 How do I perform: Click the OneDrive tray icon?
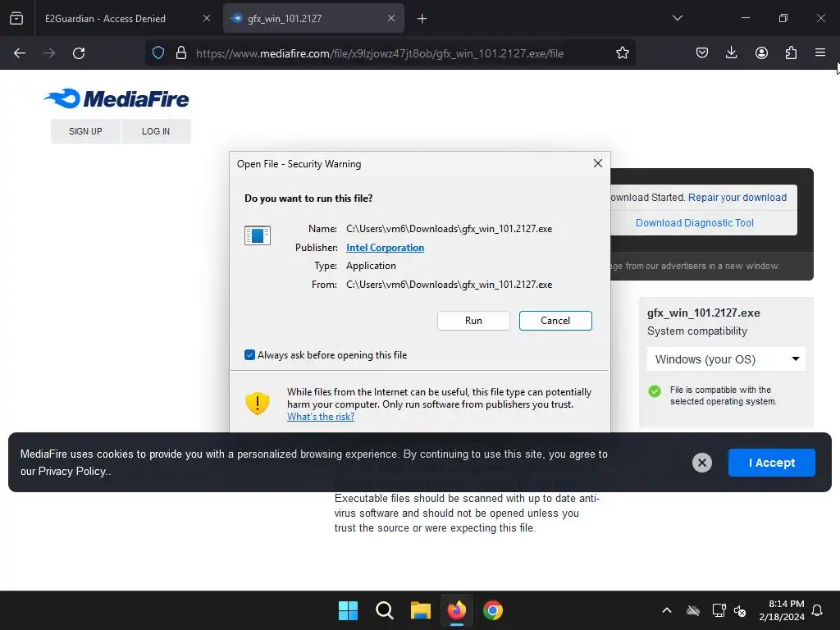pos(693,610)
